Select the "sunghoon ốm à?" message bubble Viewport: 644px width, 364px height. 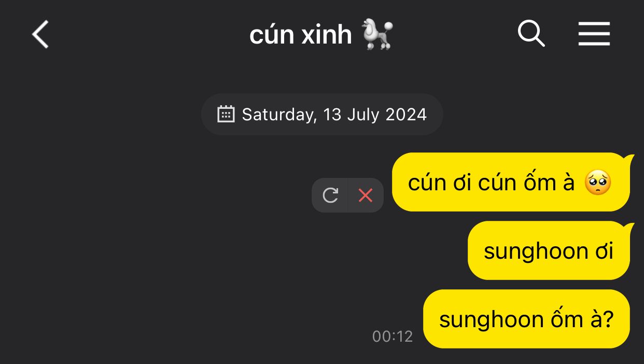527,319
